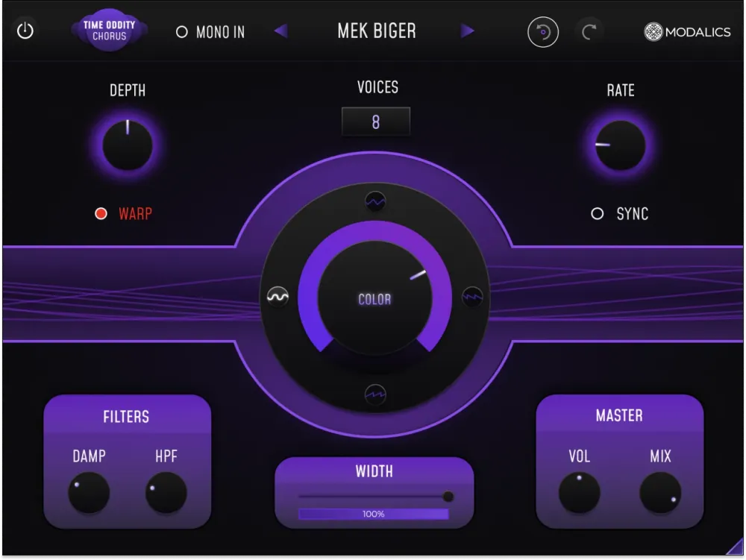Image resolution: width=746 pixels, height=560 pixels.
Task: Click the Width slider handle
Action: 448,497
